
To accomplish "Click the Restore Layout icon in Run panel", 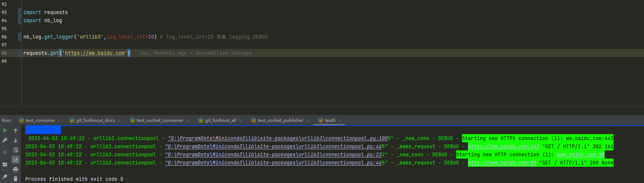I will 5,164.
